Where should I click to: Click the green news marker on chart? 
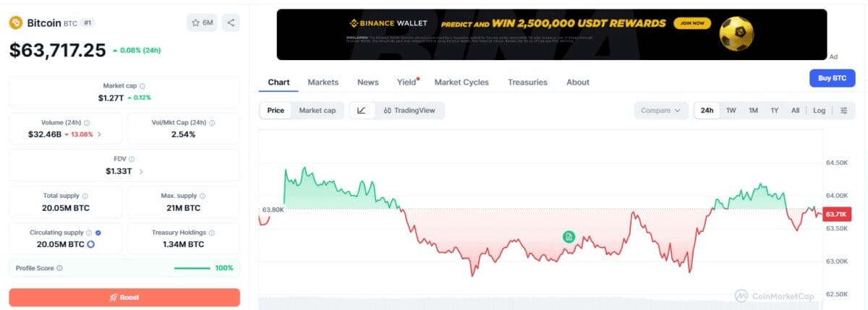tap(569, 236)
